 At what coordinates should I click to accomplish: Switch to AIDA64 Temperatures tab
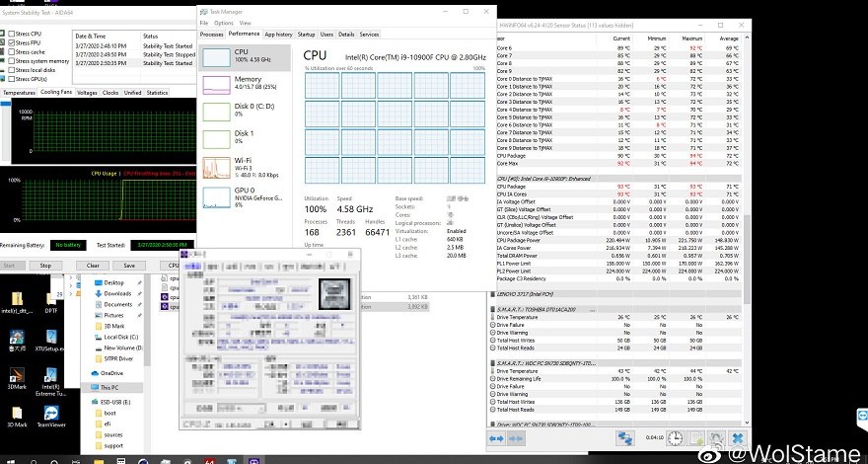pyautogui.click(x=19, y=93)
